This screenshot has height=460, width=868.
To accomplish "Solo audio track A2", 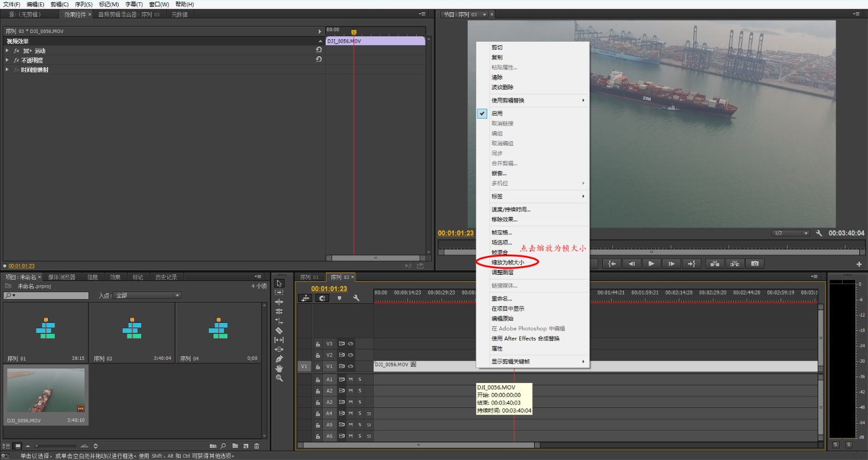I will pyautogui.click(x=359, y=391).
